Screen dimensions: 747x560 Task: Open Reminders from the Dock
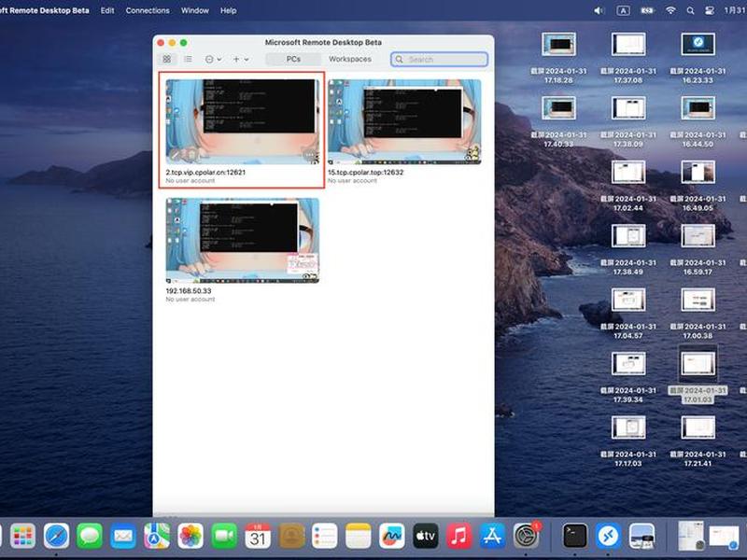pyautogui.click(x=324, y=536)
